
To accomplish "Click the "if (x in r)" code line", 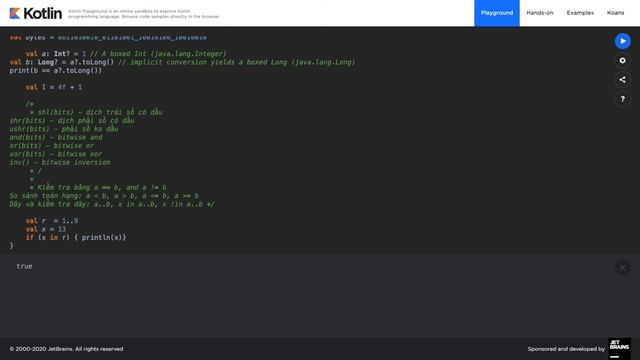I will 76,238.
